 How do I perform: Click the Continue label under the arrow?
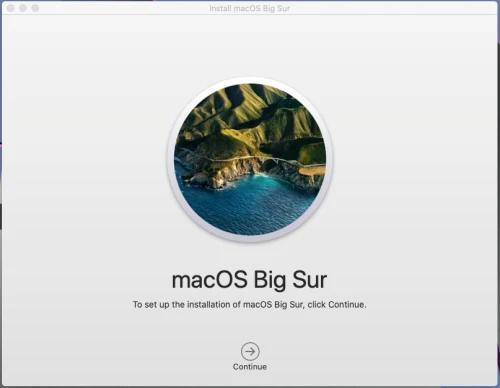tap(250, 367)
